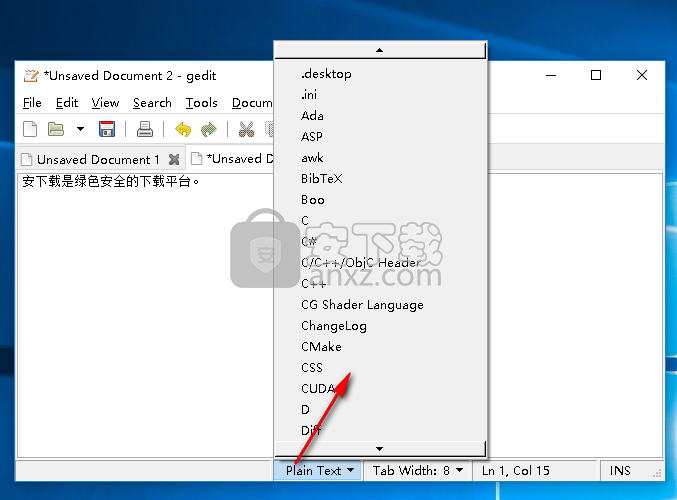Screen dimensions: 677x500
Task: Click the Ln 1, Col 15 status indicator
Action: (x=516, y=470)
